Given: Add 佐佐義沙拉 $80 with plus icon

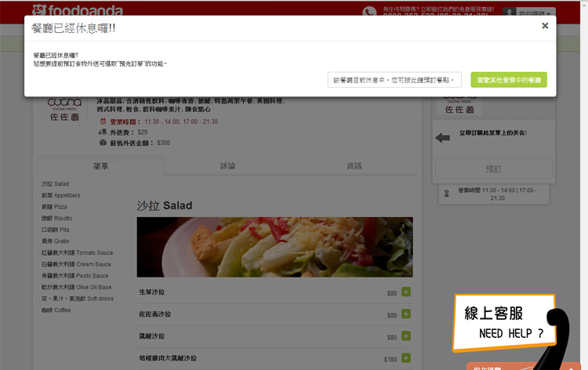Looking at the screenshot, I should click(406, 314).
